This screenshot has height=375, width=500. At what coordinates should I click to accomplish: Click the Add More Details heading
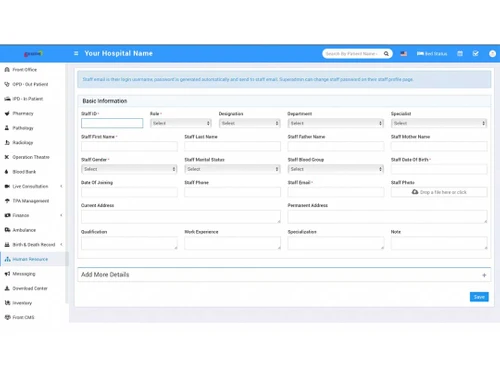[105, 275]
